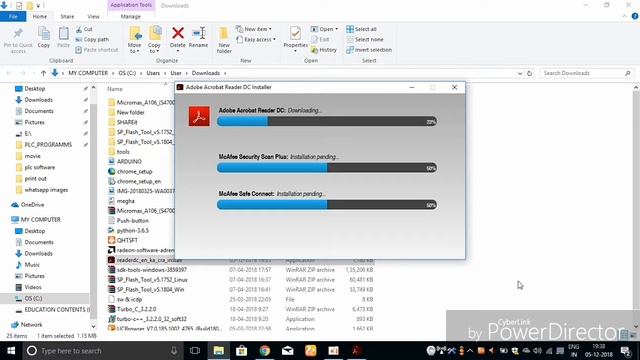
Task: Click the Copy icon in Clipboard group
Action: coord(44,37)
